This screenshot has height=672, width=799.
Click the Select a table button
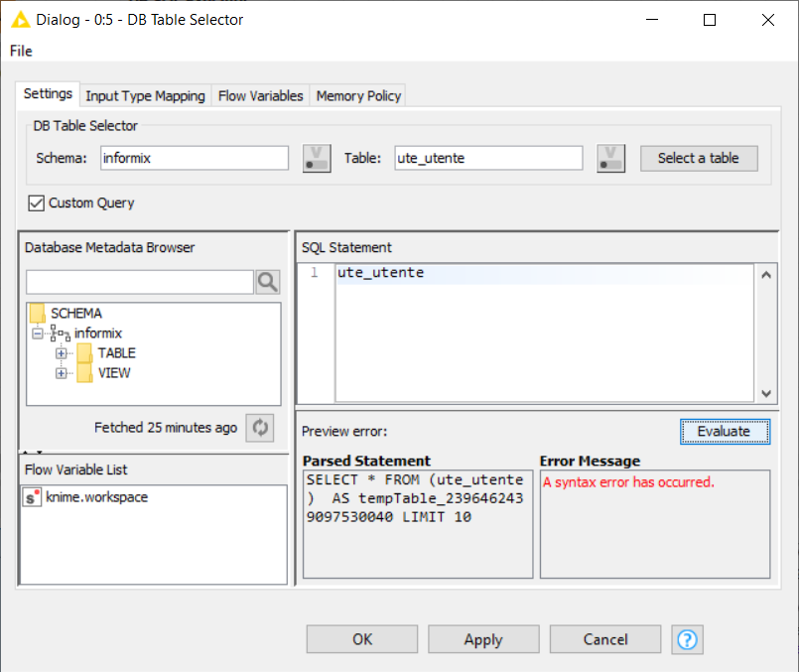click(x=698, y=158)
